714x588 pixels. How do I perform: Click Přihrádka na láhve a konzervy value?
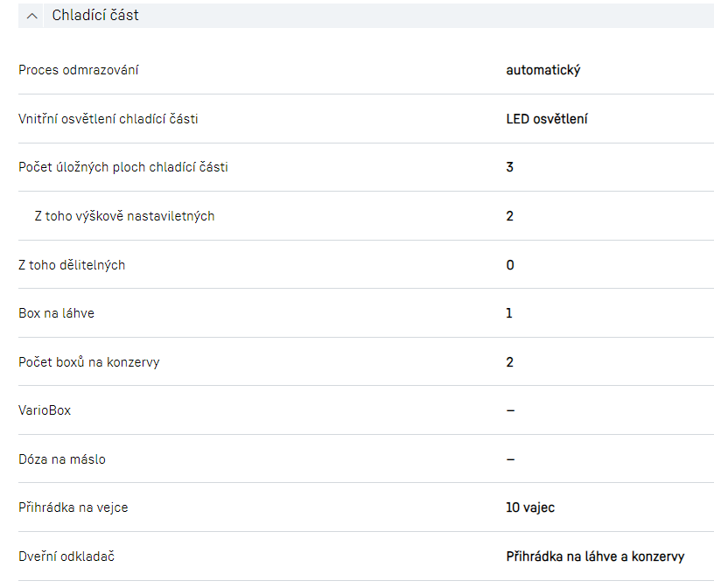(x=595, y=556)
